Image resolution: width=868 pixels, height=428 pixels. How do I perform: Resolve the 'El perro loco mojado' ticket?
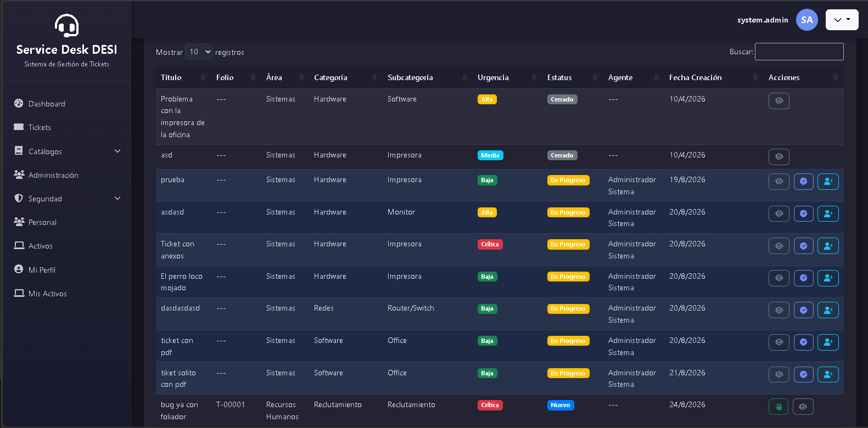(x=804, y=278)
